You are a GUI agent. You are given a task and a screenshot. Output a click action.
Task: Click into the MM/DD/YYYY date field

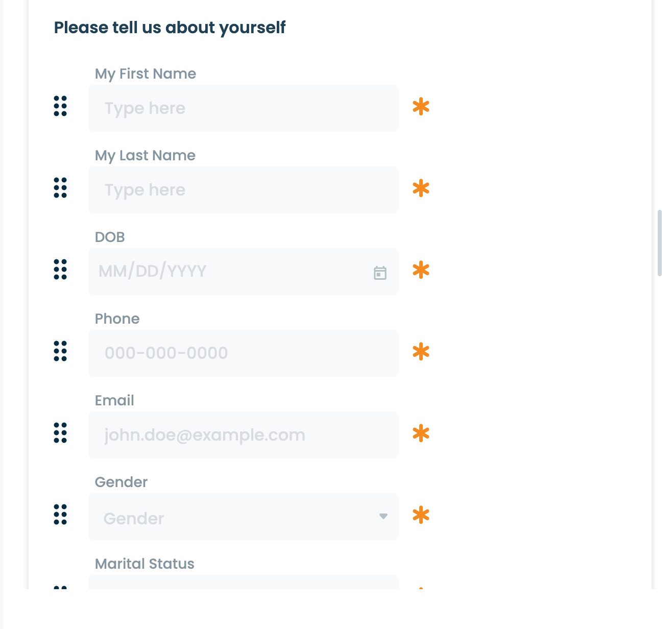click(230, 272)
